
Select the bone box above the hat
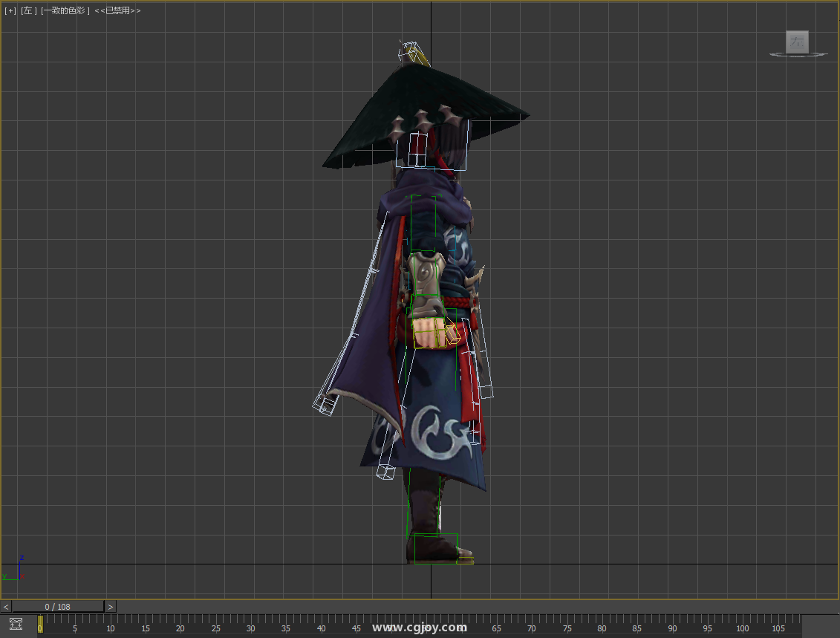point(408,52)
